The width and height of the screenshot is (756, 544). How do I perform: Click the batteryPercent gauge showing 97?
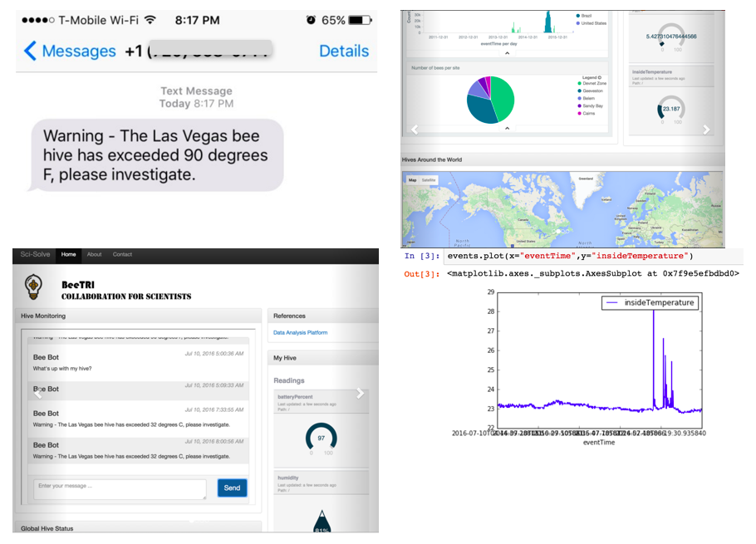pyautogui.click(x=322, y=438)
